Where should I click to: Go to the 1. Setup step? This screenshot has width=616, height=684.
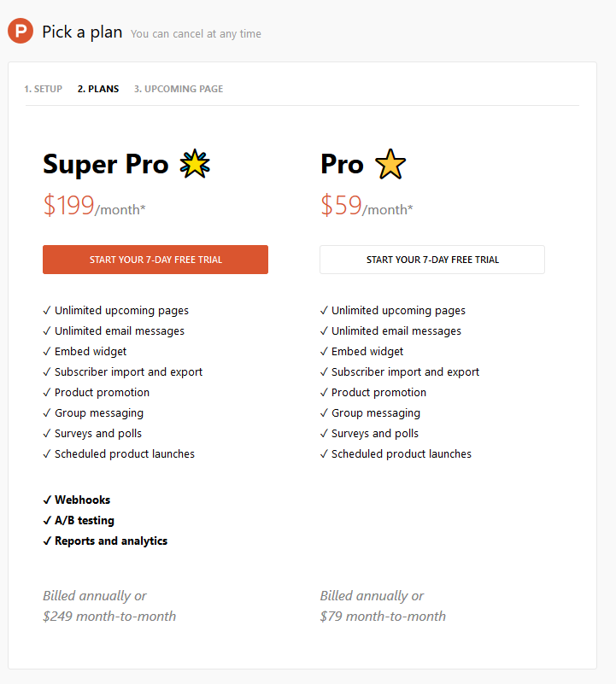[44, 89]
